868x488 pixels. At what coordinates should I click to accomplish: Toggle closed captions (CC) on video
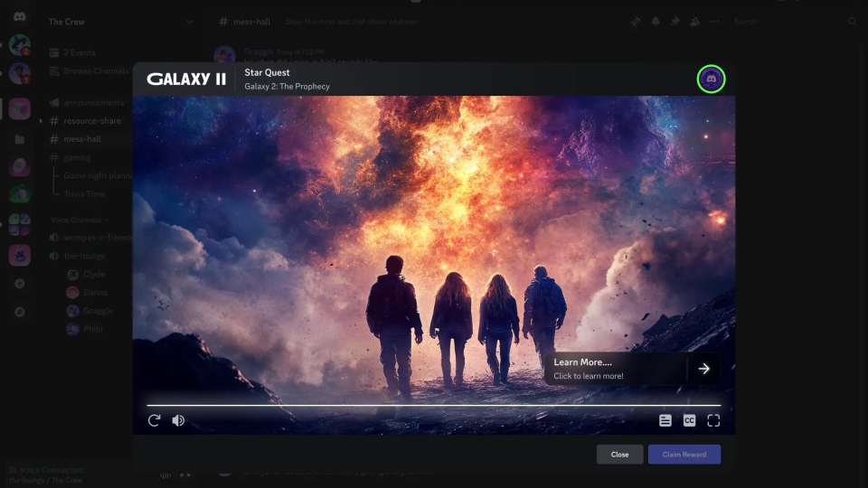click(x=689, y=420)
